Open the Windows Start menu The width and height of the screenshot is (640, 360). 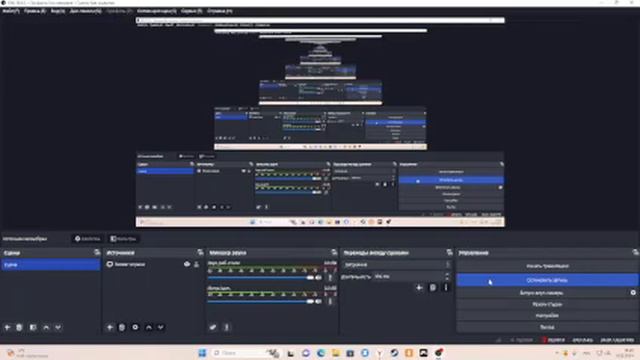pos(202,353)
